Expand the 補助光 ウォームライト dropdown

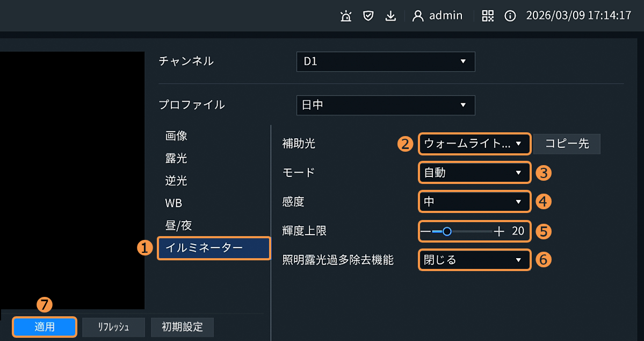tap(474, 144)
